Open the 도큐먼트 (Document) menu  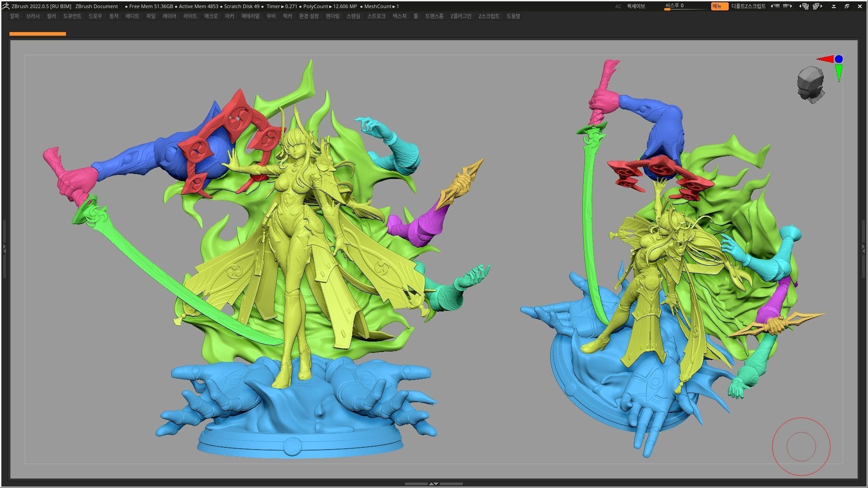tap(72, 16)
